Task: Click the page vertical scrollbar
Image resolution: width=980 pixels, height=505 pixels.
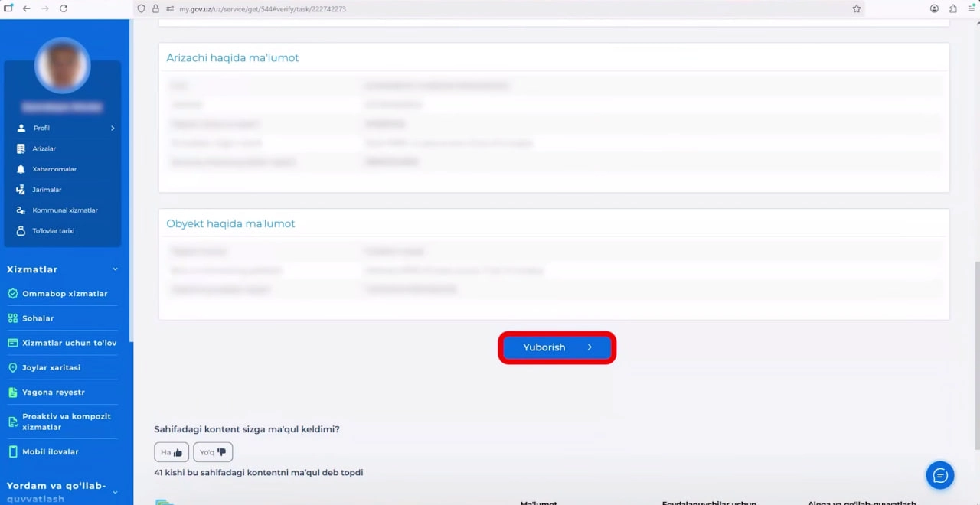Action: pos(975,352)
